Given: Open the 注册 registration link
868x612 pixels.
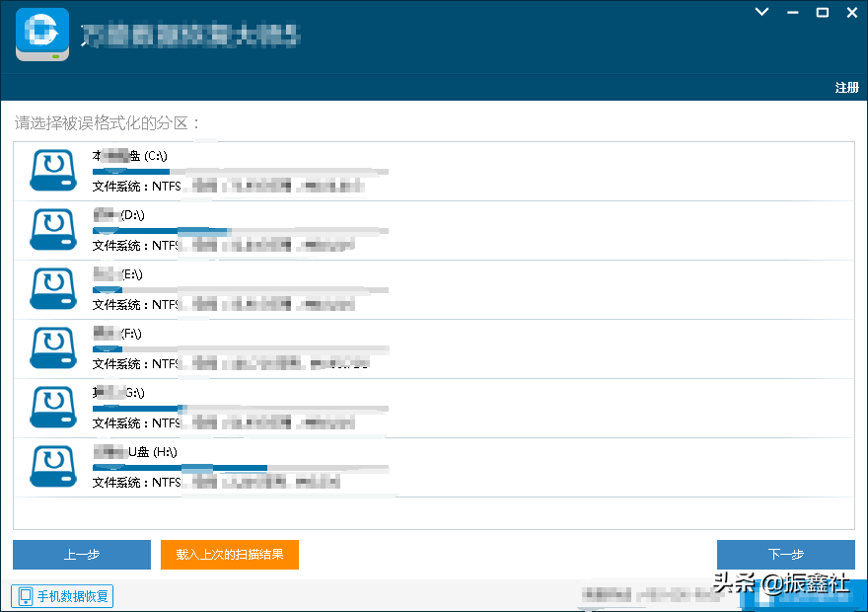Looking at the screenshot, I should [846, 88].
